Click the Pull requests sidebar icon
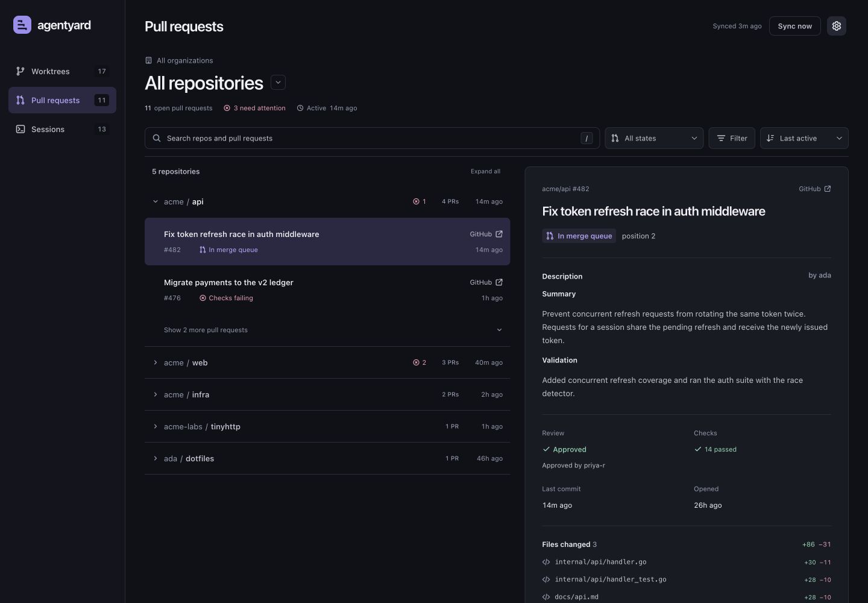Image resolution: width=868 pixels, height=603 pixels. pyautogui.click(x=20, y=100)
